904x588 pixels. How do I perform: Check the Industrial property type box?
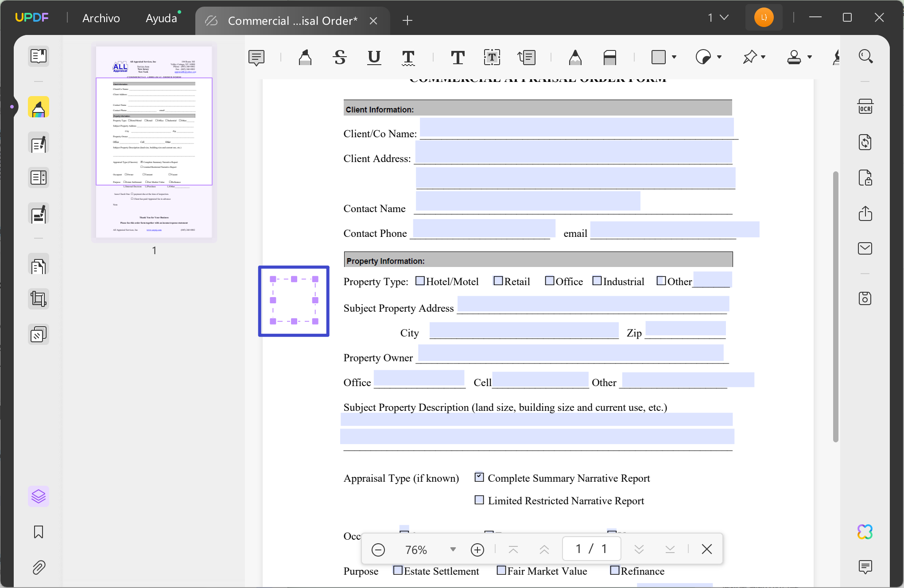pyautogui.click(x=597, y=281)
